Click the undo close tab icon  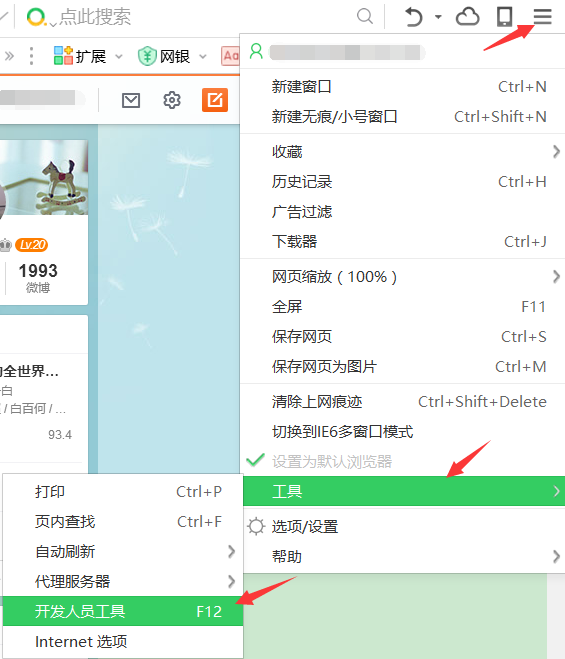click(414, 17)
